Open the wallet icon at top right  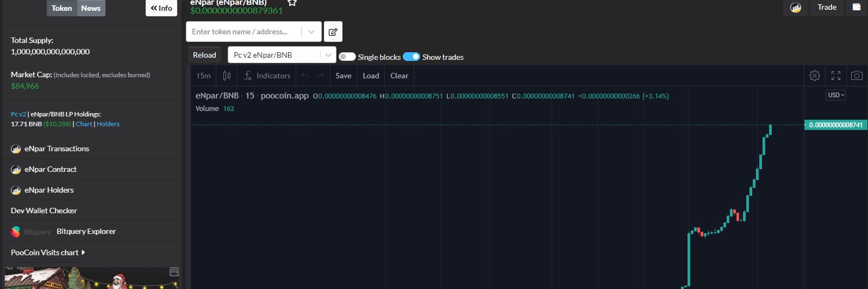click(x=856, y=7)
